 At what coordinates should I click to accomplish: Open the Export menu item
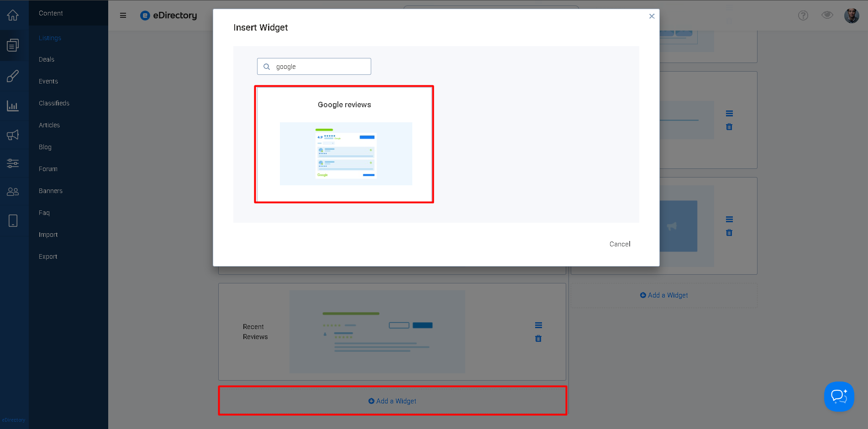click(48, 256)
